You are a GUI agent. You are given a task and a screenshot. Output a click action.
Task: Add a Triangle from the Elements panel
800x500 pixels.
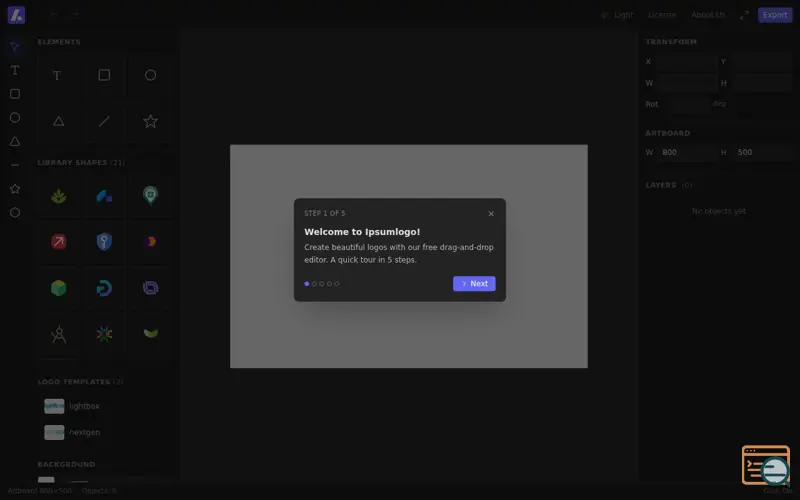(58, 121)
